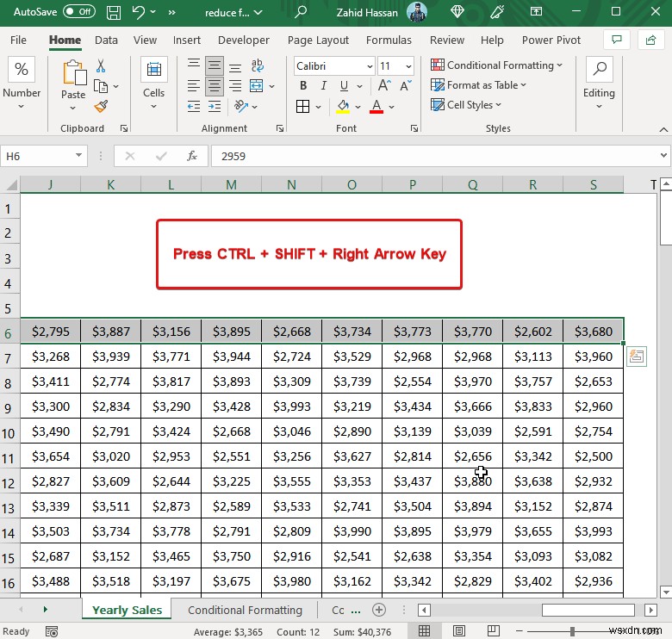The width and height of the screenshot is (672, 639).
Task: Open Font settings dialog launcher
Action: pyautogui.click(x=414, y=128)
